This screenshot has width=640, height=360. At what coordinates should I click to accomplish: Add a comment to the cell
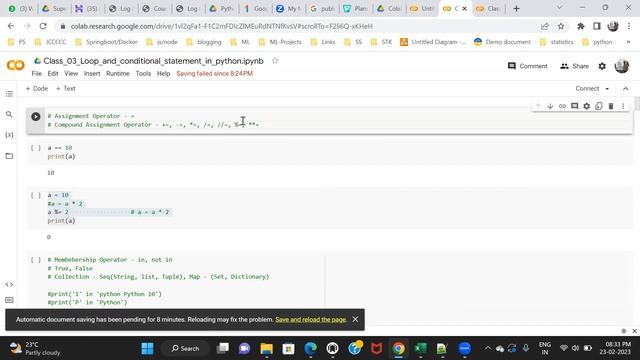pos(574,106)
